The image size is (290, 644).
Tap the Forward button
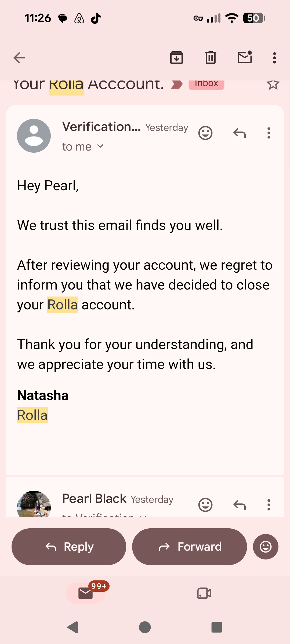[190, 547]
